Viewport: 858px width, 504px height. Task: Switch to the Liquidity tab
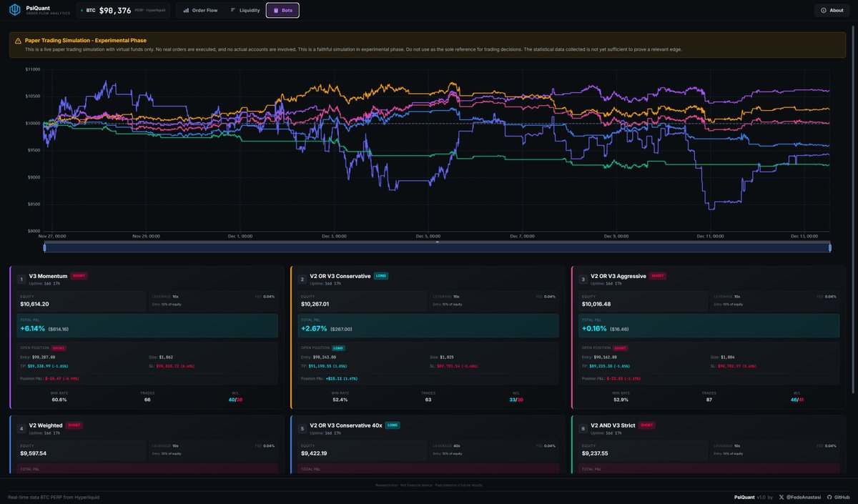(x=245, y=10)
